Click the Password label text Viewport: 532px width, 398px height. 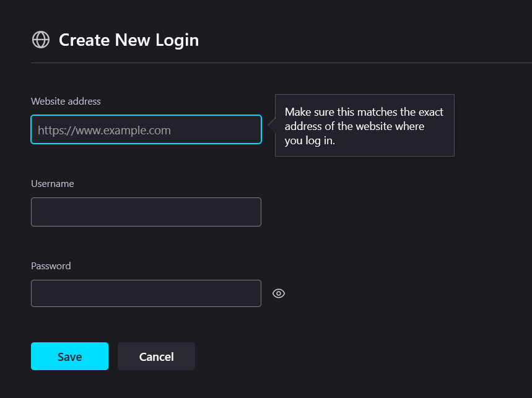[51, 266]
